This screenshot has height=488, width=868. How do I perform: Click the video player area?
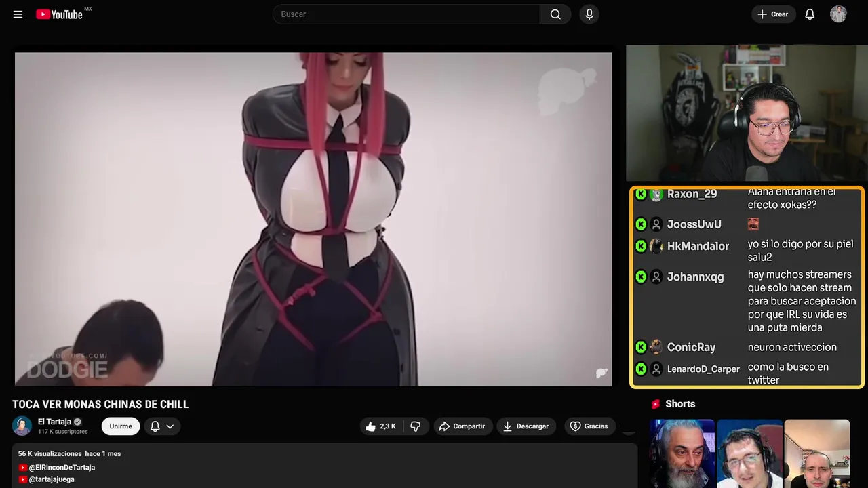click(x=313, y=219)
